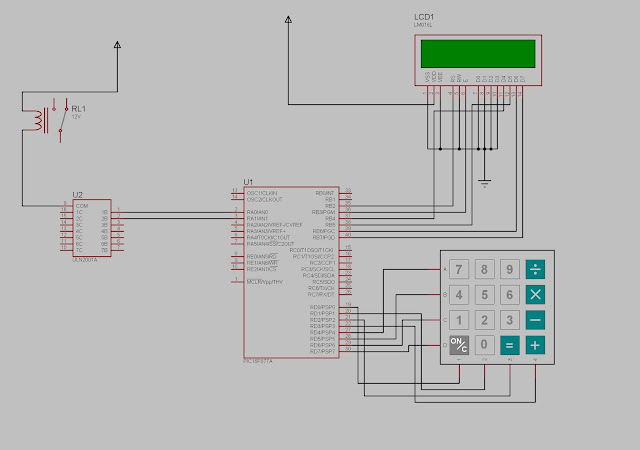Click the RD7/PSP7 pin label
The height and width of the screenshot is (450, 640).
[322, 352]
